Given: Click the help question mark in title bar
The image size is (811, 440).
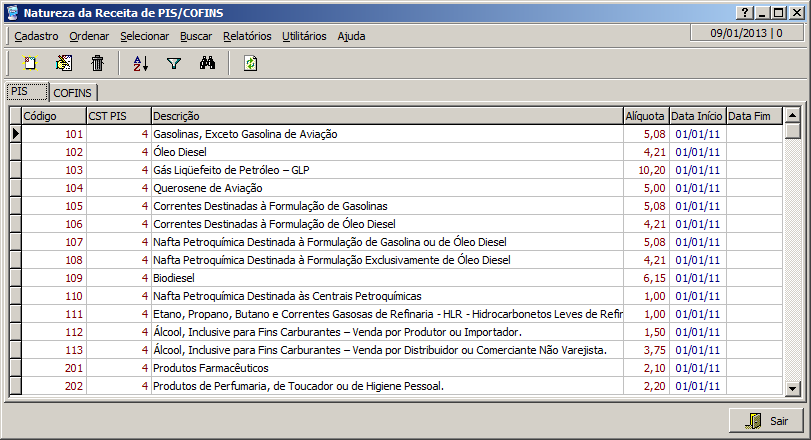Looking at the screenshot, I should 744,11.
